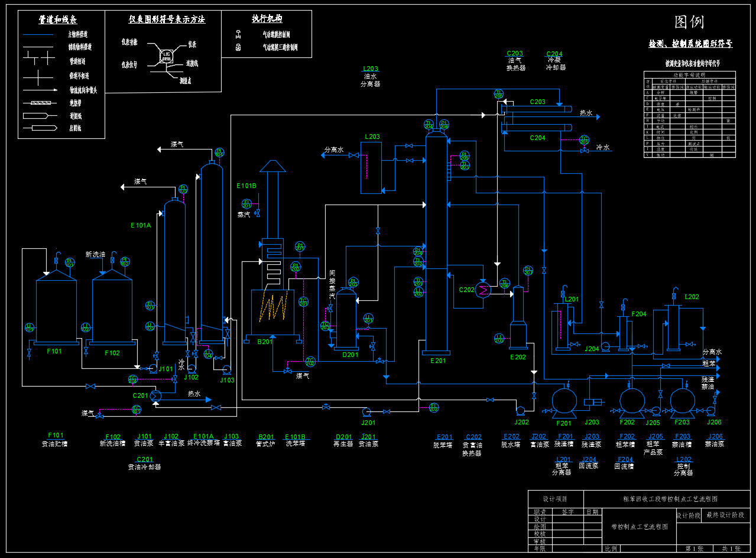Select the F102 new wash oil tank
The image size is (756, 558).
click(112, 310)
